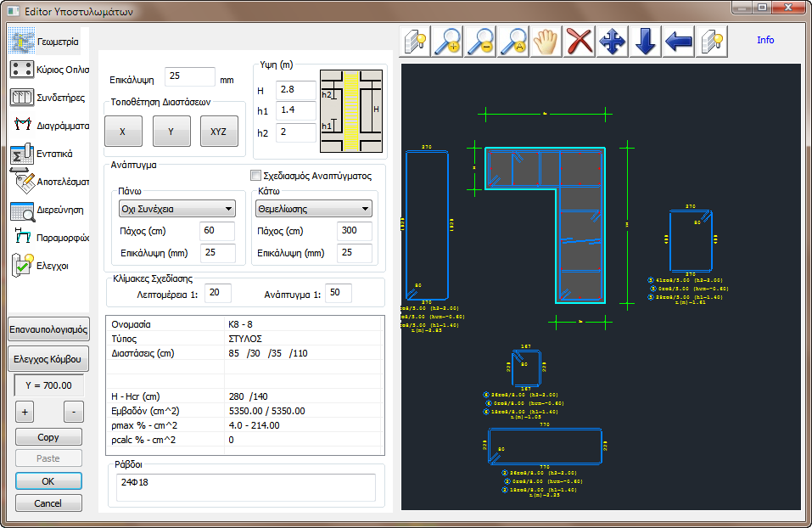Click the Επαναυπολογισμός button
The height and width of the screenshot is (528, 812).
coord(48,329)
